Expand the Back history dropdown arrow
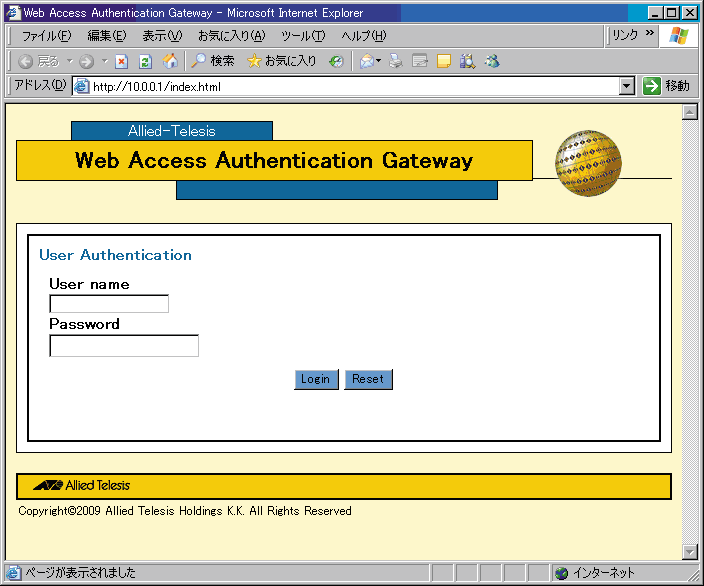The height and width of the screenshot is (586, 704). pyautogui.click(x=70, y=61)
